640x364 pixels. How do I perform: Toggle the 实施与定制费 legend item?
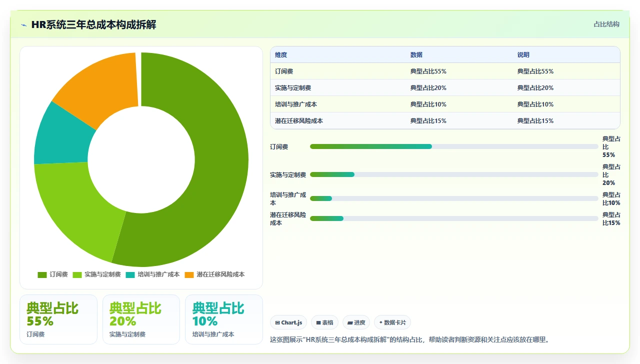coord(97,274)
